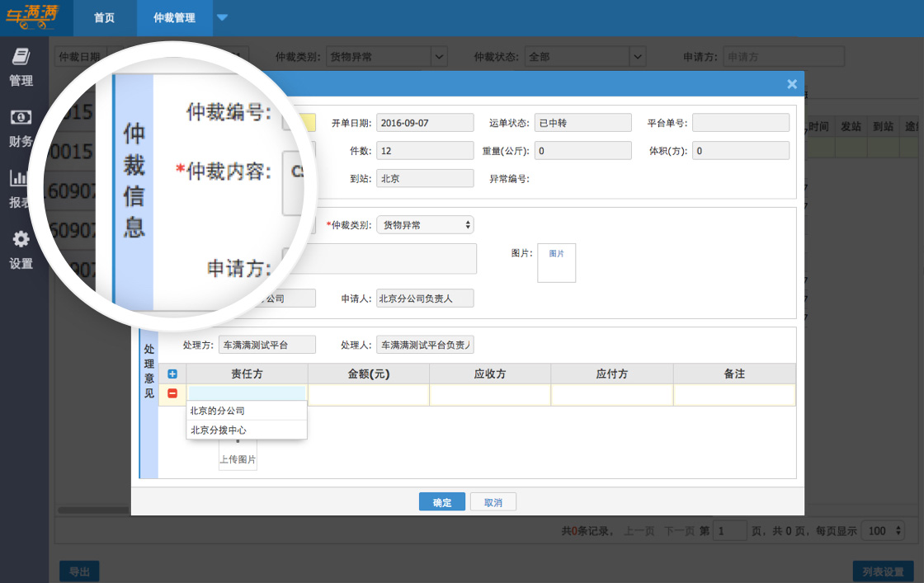This screenshot has width=924, height=583.
Task: Click the 车满满 logo
Action: point(35,17)
